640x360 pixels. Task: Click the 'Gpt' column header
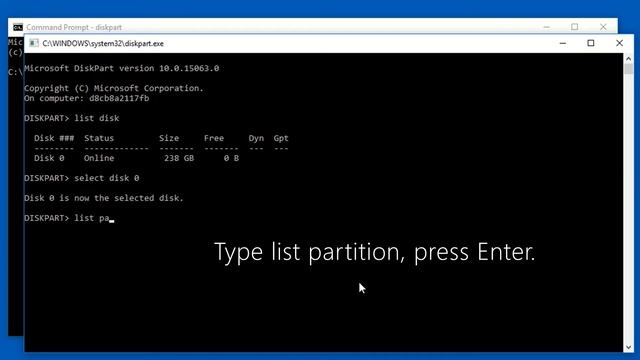[281, 138]
